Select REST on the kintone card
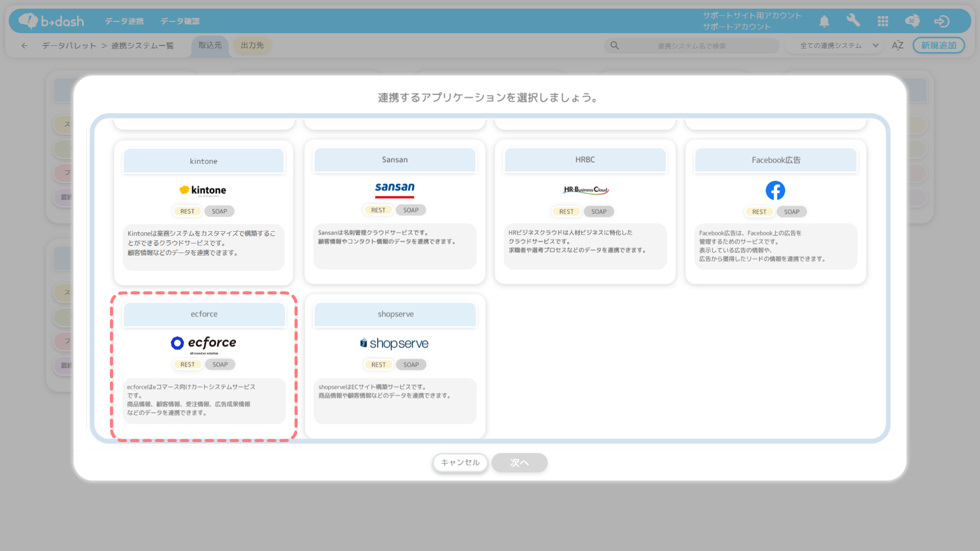 (187, 211)
